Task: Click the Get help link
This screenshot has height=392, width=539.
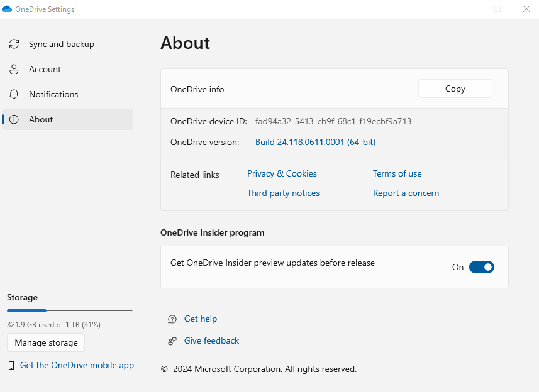Action: (201, 319)
